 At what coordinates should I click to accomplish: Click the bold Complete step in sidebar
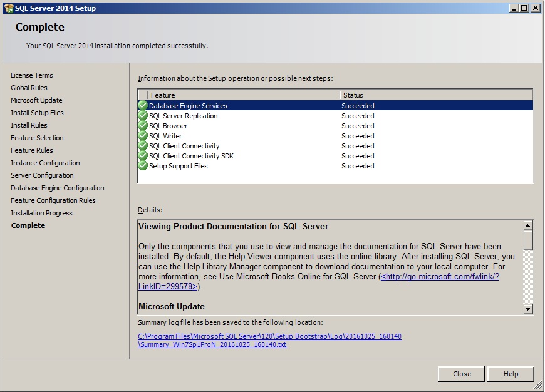point(28,225)
